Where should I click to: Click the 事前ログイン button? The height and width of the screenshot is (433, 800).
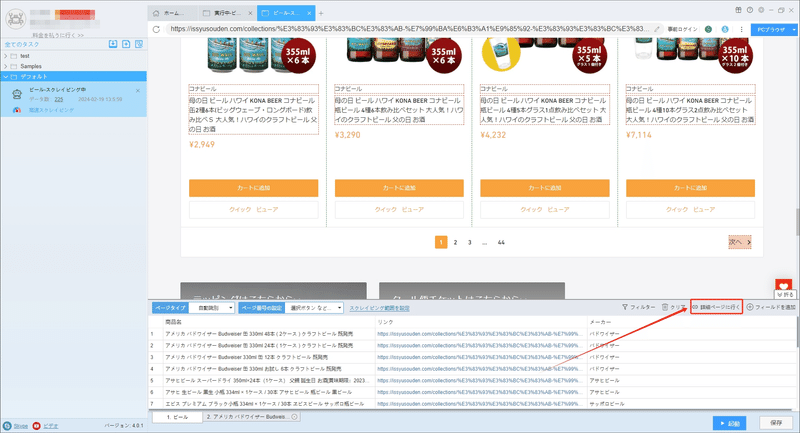tap(682, 29)
